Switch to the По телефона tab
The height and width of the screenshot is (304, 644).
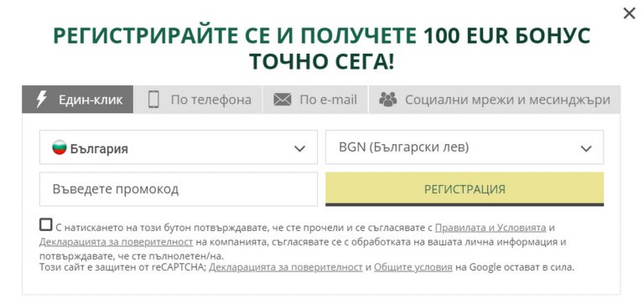point(199,100)
